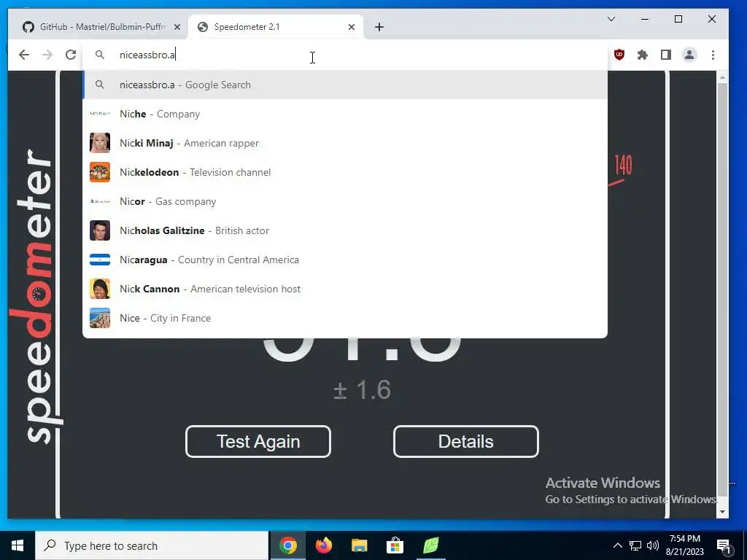Open the green leaf app in taskbar
The height and width of the screenshot is (560, 747).
(430, 545)
